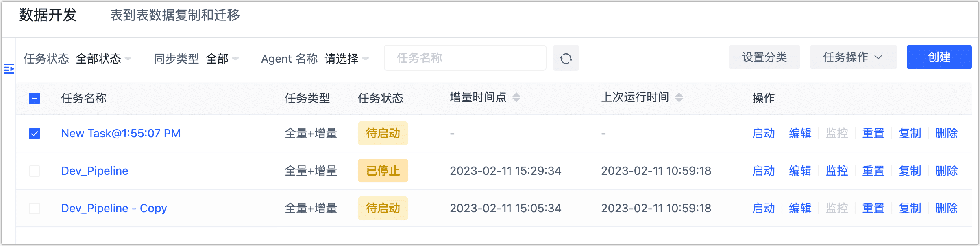Expand the 任务操作 dropdown menu

[x=853, y=57]
